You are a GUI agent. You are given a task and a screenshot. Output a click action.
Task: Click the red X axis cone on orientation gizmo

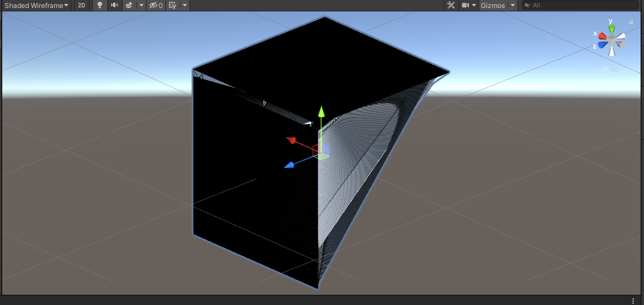click(602, 36)
